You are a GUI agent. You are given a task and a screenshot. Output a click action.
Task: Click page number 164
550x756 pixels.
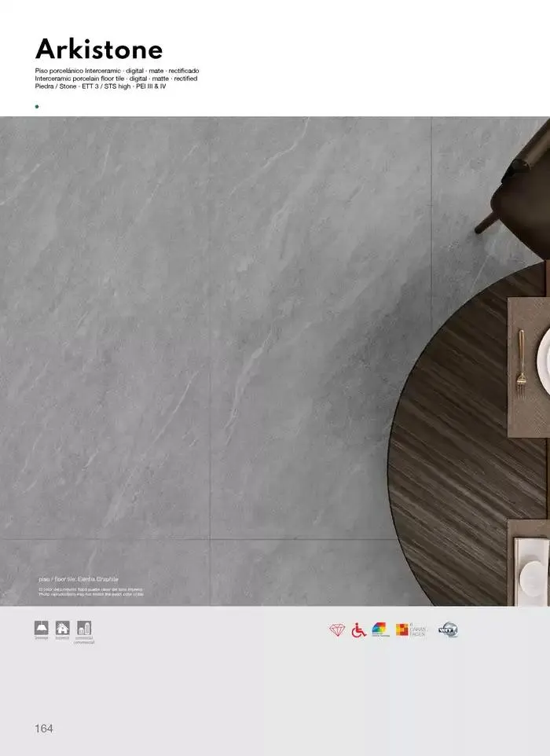coord(44,728)
